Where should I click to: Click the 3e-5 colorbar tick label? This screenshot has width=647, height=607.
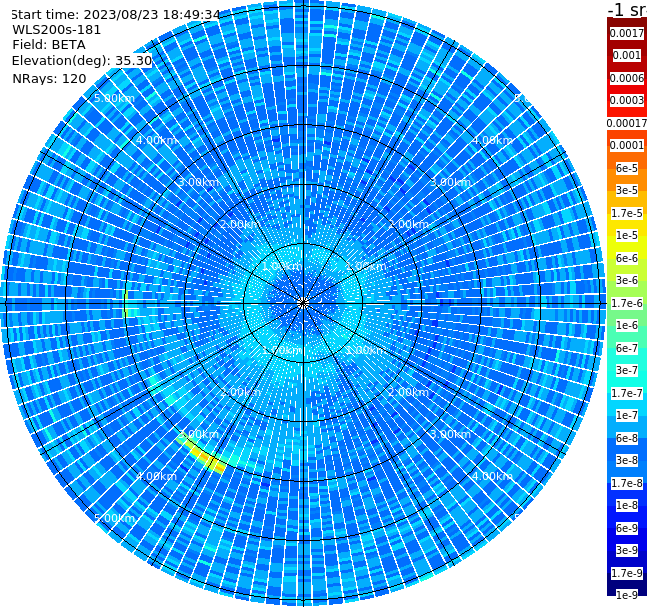[627, 190]
